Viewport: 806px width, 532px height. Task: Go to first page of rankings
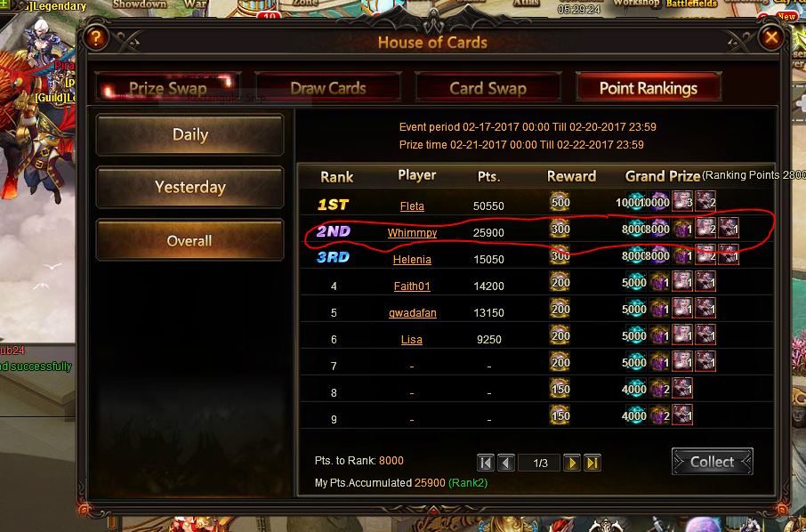tap(485, 463)
